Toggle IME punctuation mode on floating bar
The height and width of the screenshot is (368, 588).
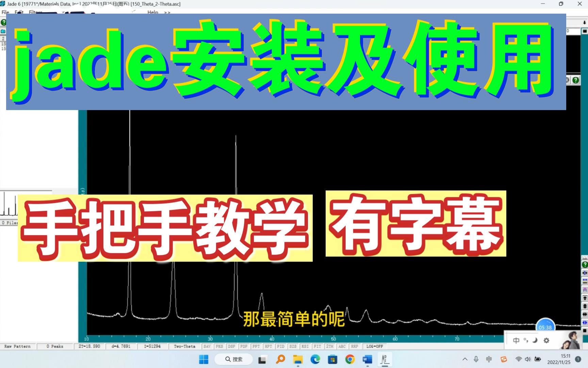click(526, 340)
